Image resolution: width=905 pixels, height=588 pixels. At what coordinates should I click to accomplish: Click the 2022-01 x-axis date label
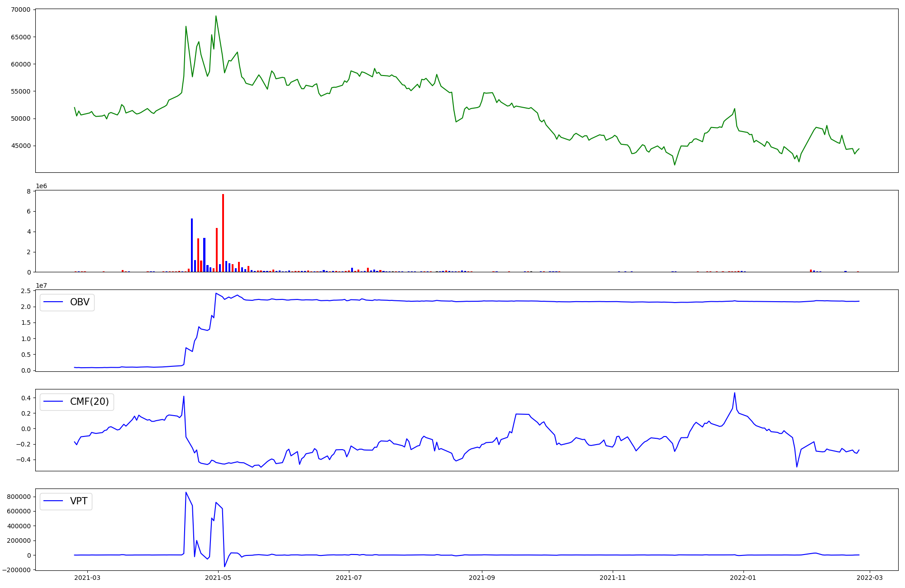tap(743, 578)
